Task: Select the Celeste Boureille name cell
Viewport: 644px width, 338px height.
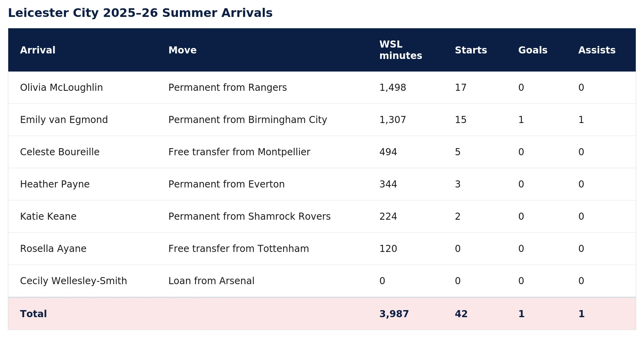Action: (x=60, y=152)
